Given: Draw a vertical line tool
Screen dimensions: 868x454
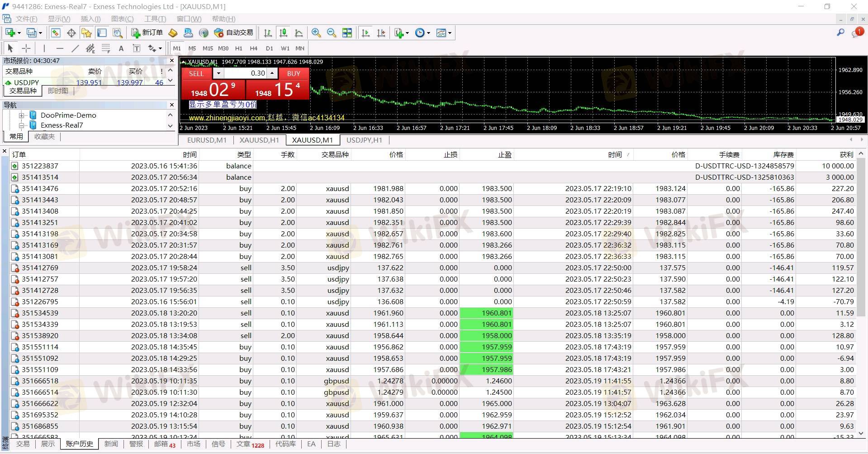Looking at the screenshot, I should click(x=44, y=48).
